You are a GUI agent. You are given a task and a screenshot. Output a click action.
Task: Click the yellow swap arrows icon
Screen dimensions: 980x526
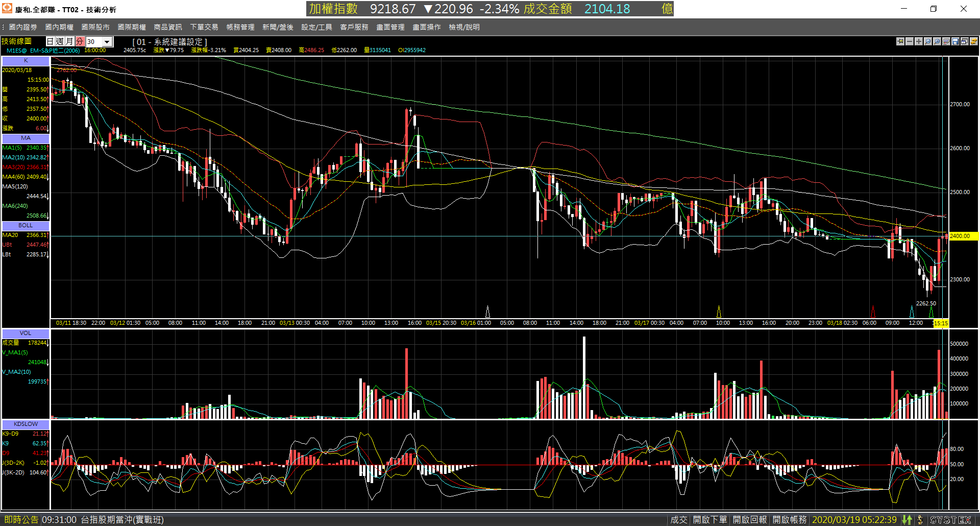point(973,41)
